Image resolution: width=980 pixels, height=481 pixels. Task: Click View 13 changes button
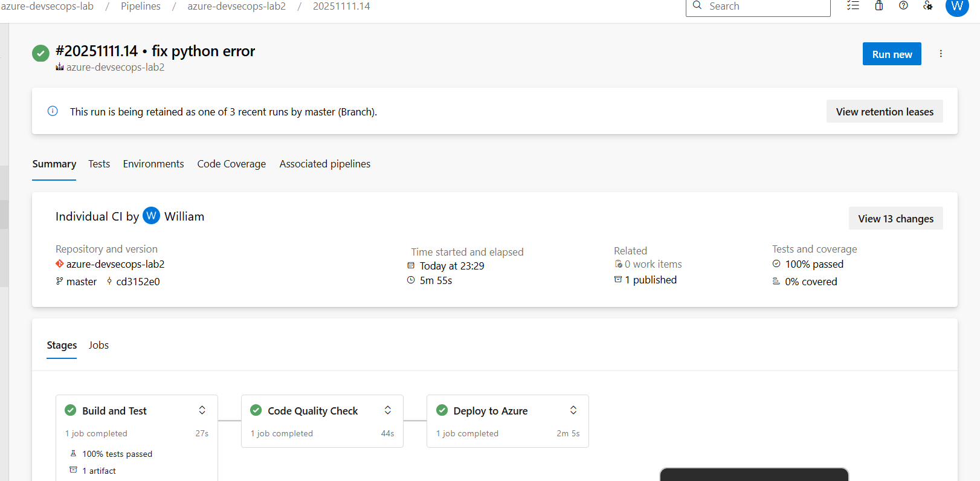895,219
